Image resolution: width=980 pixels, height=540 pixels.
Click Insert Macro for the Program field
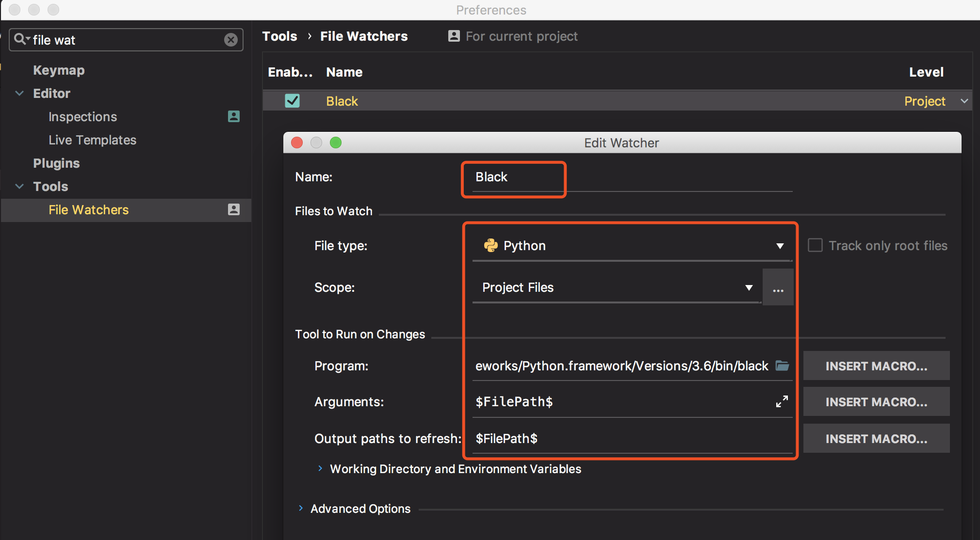(x=876, y=366)
